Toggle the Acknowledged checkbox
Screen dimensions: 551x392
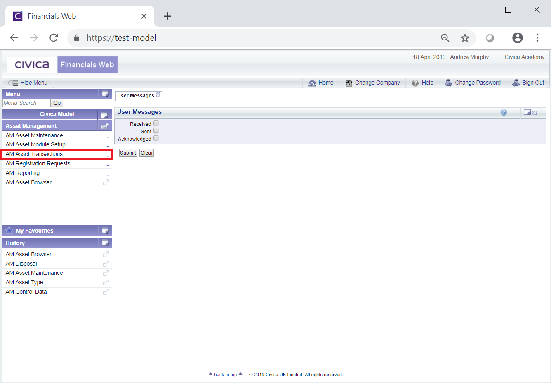156,138
